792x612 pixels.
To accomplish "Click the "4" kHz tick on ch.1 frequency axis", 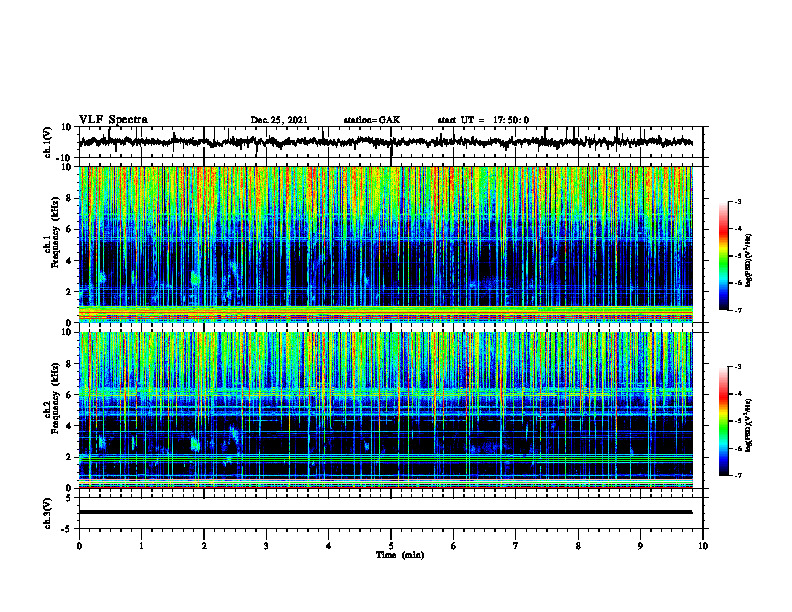I will pos(69,261).
